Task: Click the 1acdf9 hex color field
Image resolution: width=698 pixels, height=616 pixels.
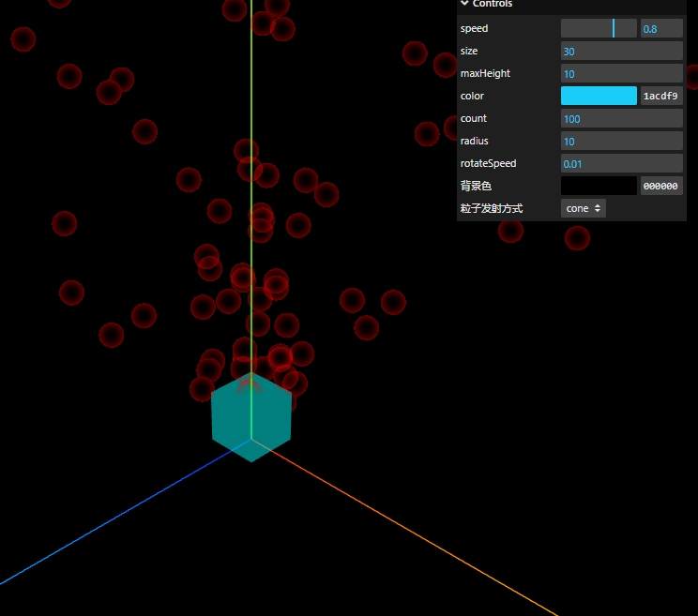Action: (x=661, y=96)
